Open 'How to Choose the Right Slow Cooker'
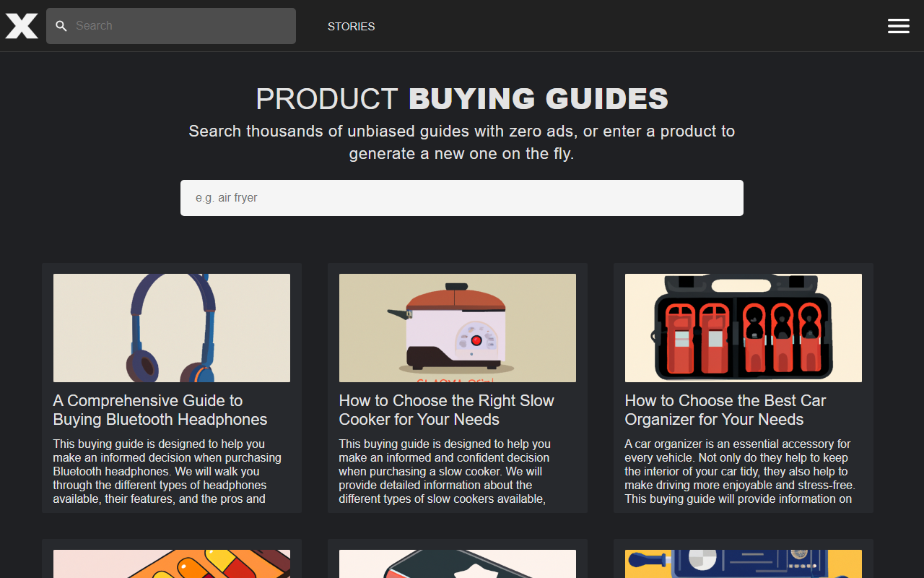This screenshot has width=924, height=578. (x=447, y=410)
